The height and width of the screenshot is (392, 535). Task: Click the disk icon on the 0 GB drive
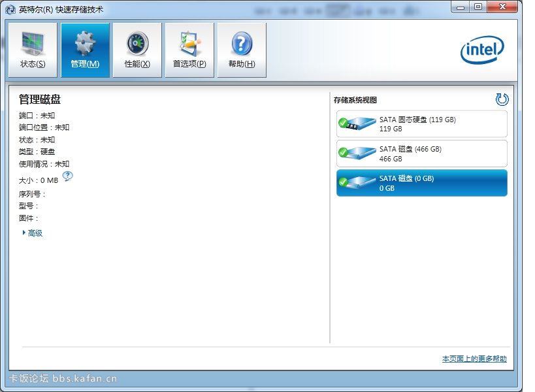tap(357, 182)
